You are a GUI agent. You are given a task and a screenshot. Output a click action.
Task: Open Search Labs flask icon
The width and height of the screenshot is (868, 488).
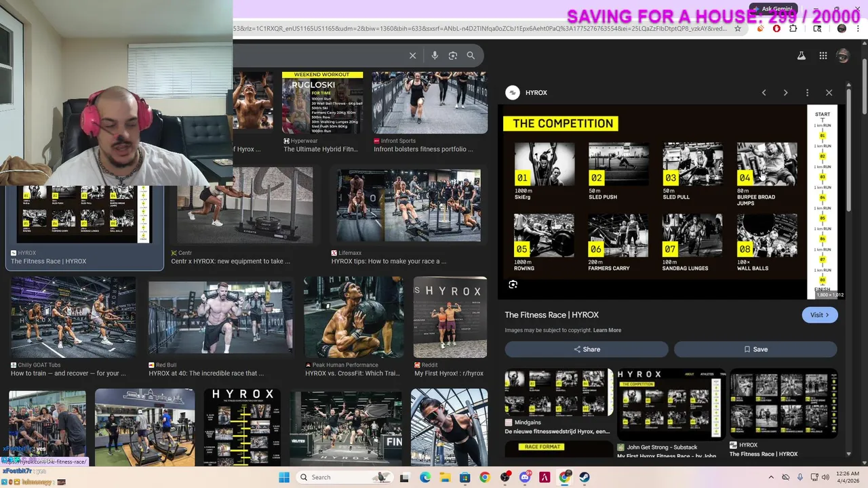pyautogui.click(x=801, y=56)
